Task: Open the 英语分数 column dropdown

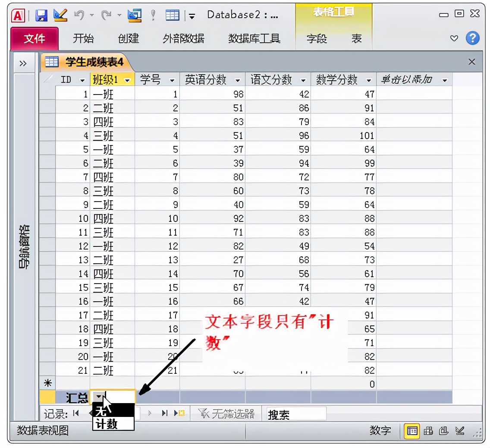Action: click(239, 79)
